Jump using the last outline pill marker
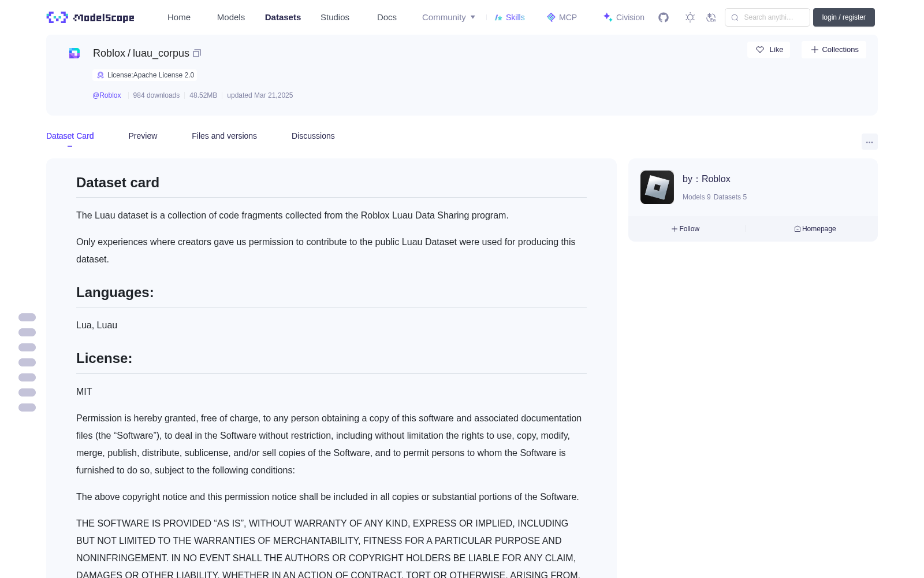The height and width of the screenshot is (578, 924). 27,407
